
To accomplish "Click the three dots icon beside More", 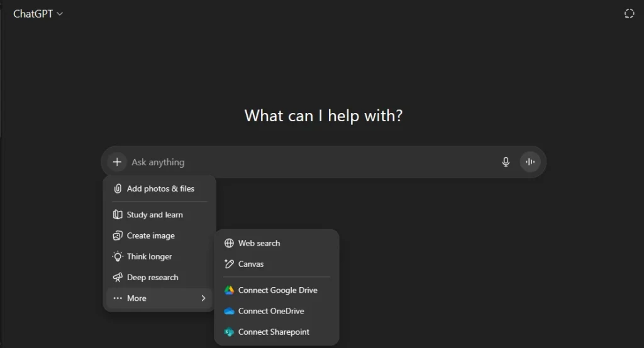I will pos(118,298).
